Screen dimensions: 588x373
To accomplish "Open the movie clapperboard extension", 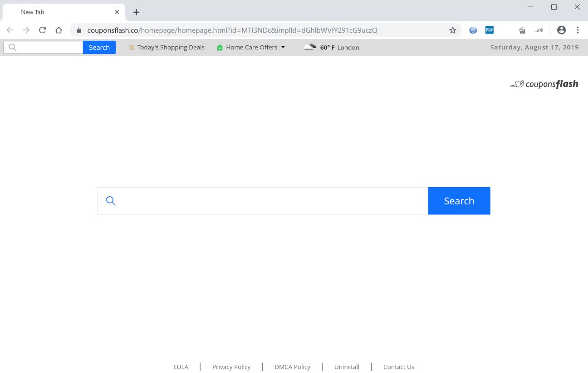I will tap(522, 30).
